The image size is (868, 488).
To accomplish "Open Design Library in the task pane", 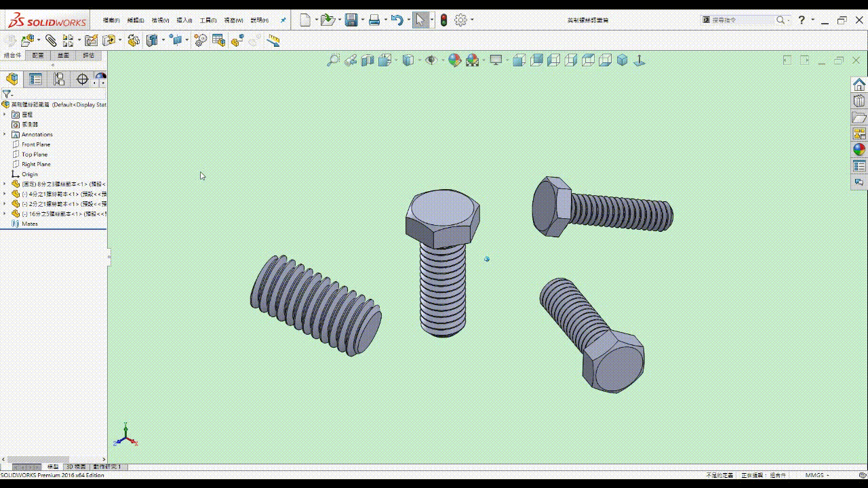I will tap(859, 101).
